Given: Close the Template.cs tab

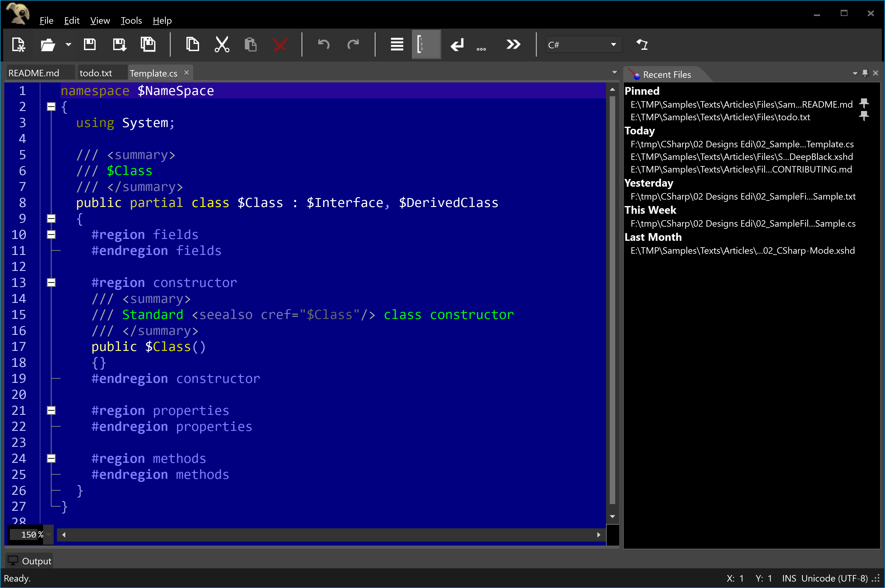Looking at the screenshot, I should [x=186, y=72].
